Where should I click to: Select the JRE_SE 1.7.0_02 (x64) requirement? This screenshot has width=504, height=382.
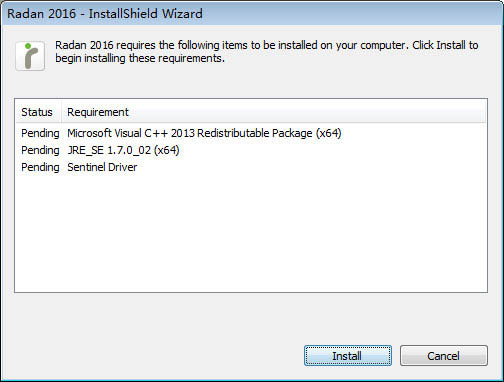coord(123,150)
